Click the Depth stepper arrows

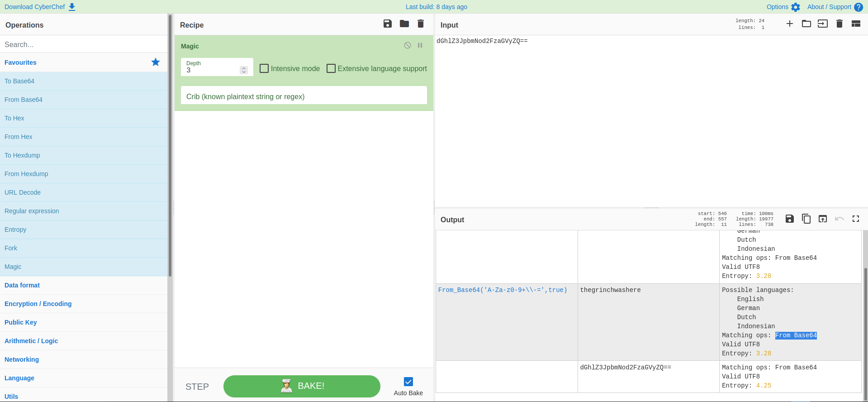244,70
